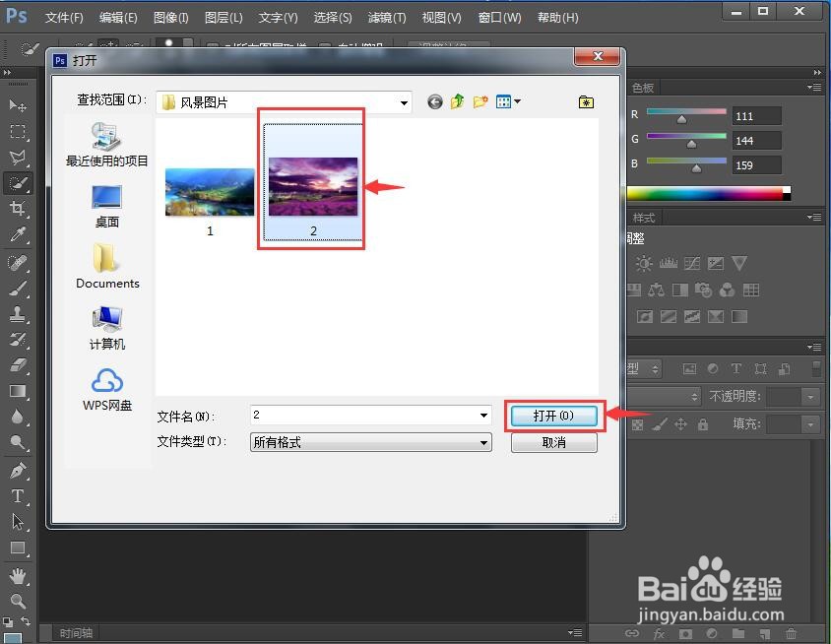Open the Edit menu

click(x=118, y=18)
